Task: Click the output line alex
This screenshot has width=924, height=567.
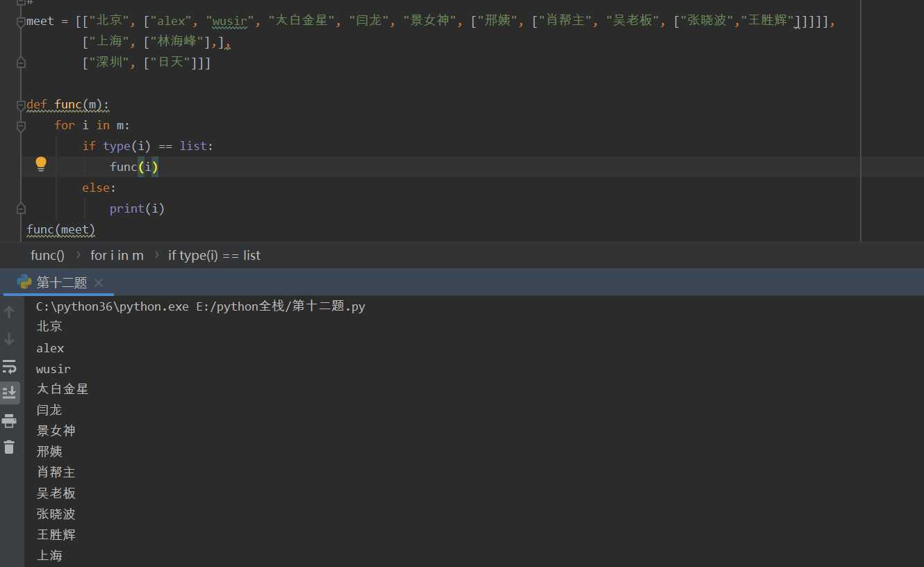Action: (50, 348)
